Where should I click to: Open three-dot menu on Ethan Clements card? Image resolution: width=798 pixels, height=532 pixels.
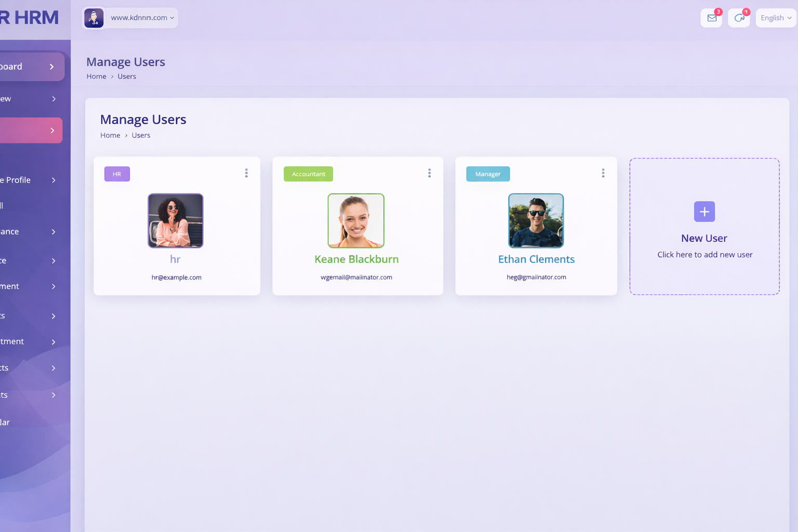(603, 173)
